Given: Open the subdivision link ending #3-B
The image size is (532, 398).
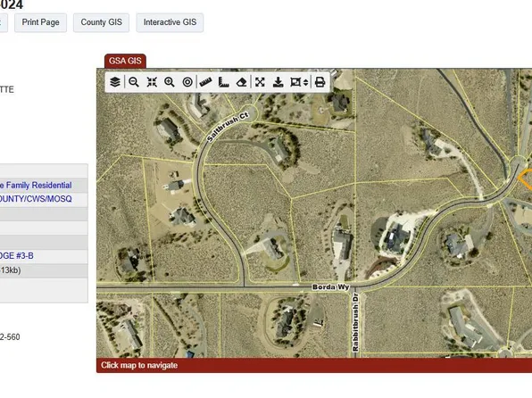Looking at the screenshot, I should coord(17,256).
